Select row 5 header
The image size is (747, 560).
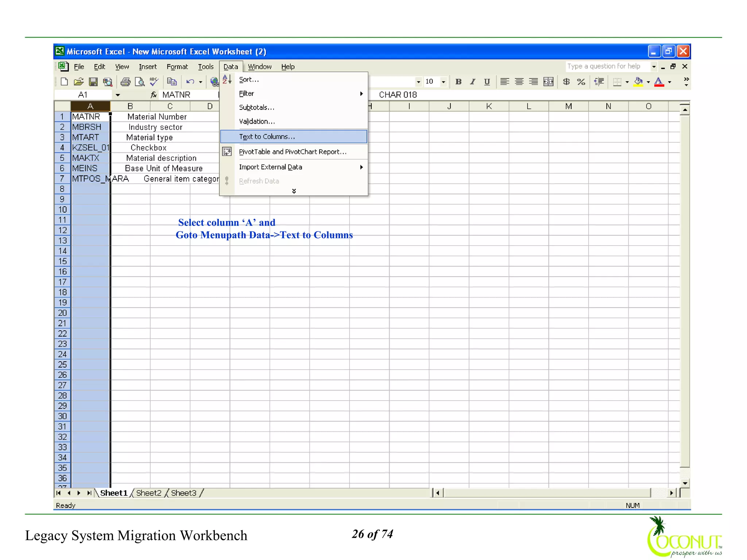point(62,158)
